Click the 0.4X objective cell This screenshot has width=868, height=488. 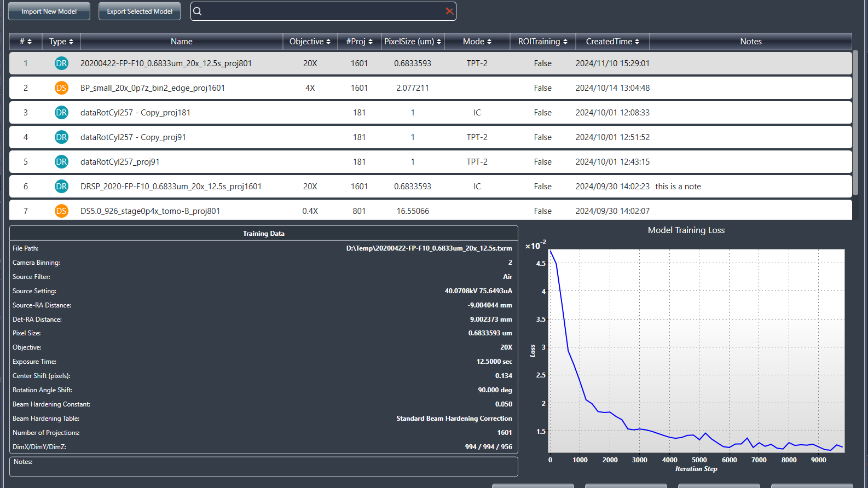tap(310, 211)
